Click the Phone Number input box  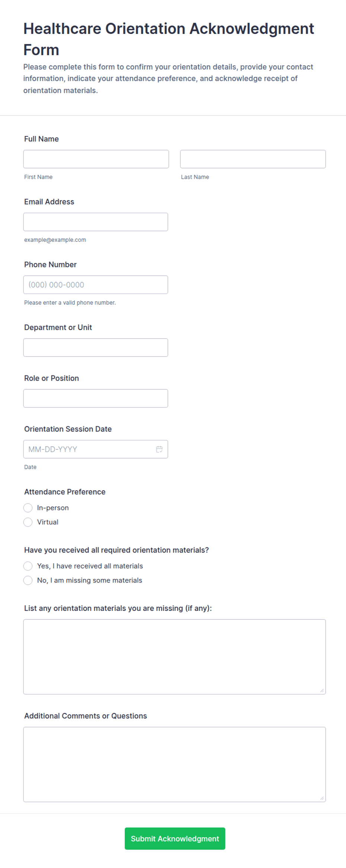tap(96, 285)
